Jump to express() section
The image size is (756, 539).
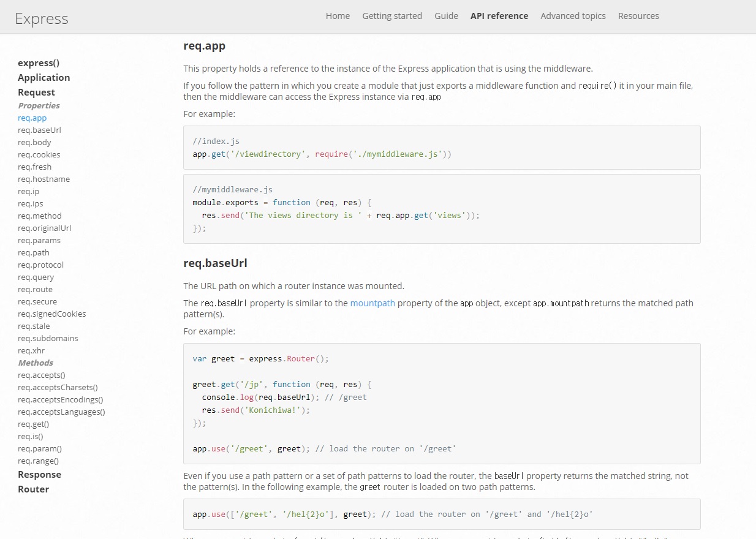(39, 62)
